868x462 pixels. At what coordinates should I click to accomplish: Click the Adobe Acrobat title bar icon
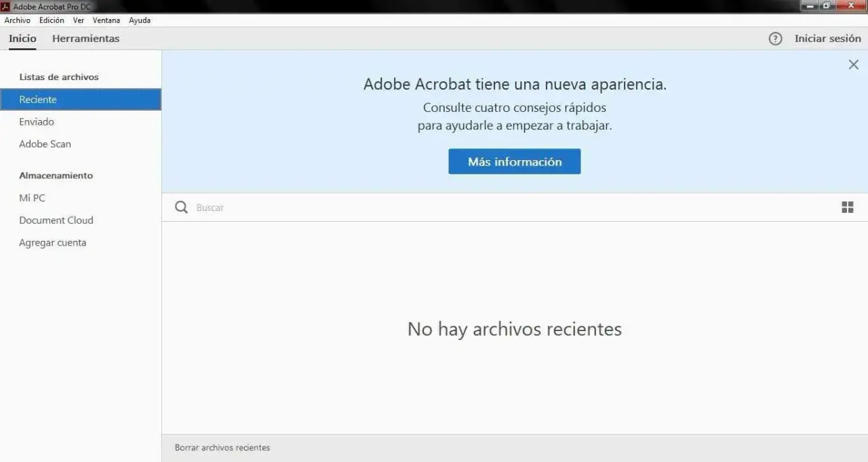coord(5,6)
